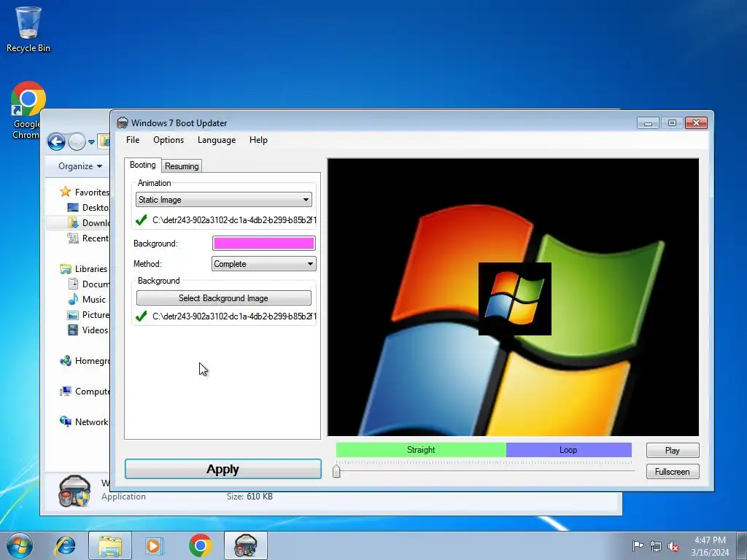Image resolution: width=747 pixels, height=560 pixels.
Task: Click the purple Loop timeline segment
Action: pyautogui.click(x=569, y=450)
